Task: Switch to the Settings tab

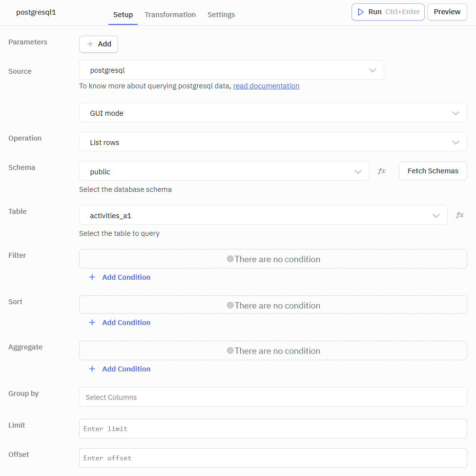Action: point(221,15)
